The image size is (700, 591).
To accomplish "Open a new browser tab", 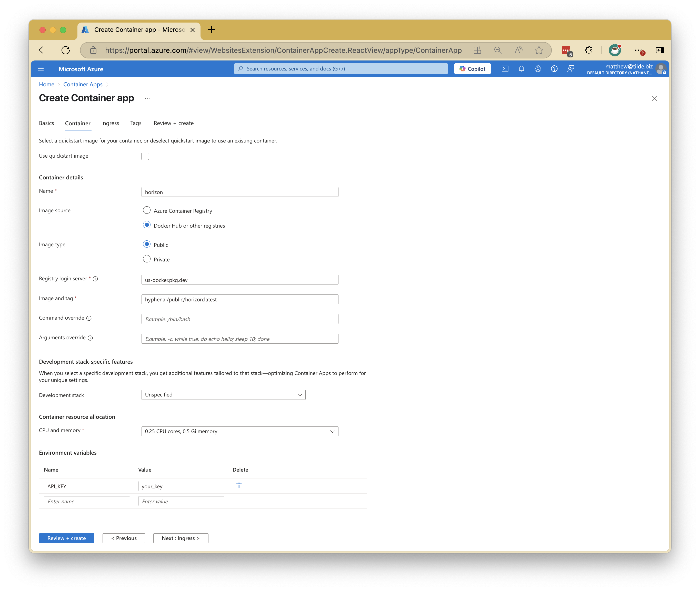I will (212, 29).
